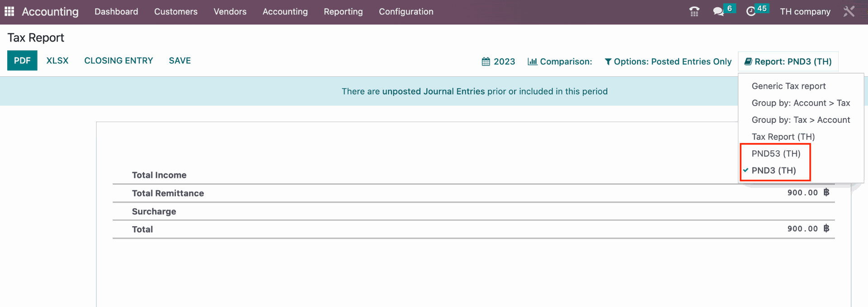Viewport: 868px width, 307px height.
Task: Open the unposted Journal Entries link
Action: click(x=433, y=91)
